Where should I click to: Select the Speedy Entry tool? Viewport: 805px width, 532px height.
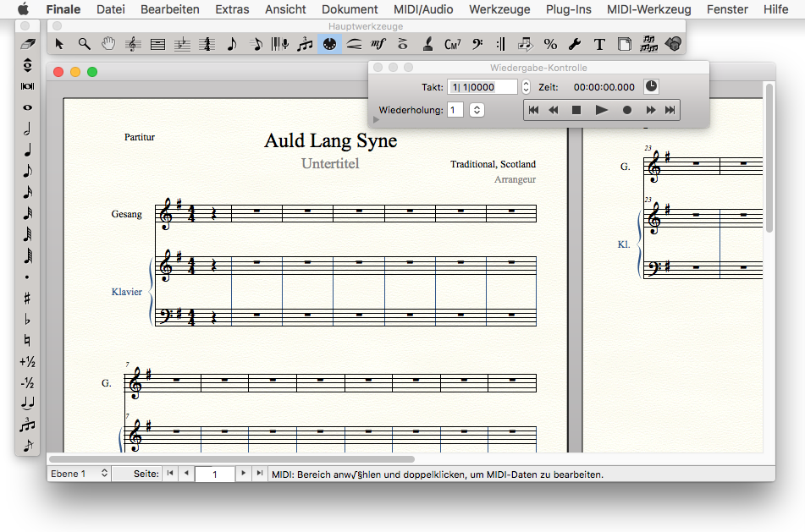(x=256, y=44)
